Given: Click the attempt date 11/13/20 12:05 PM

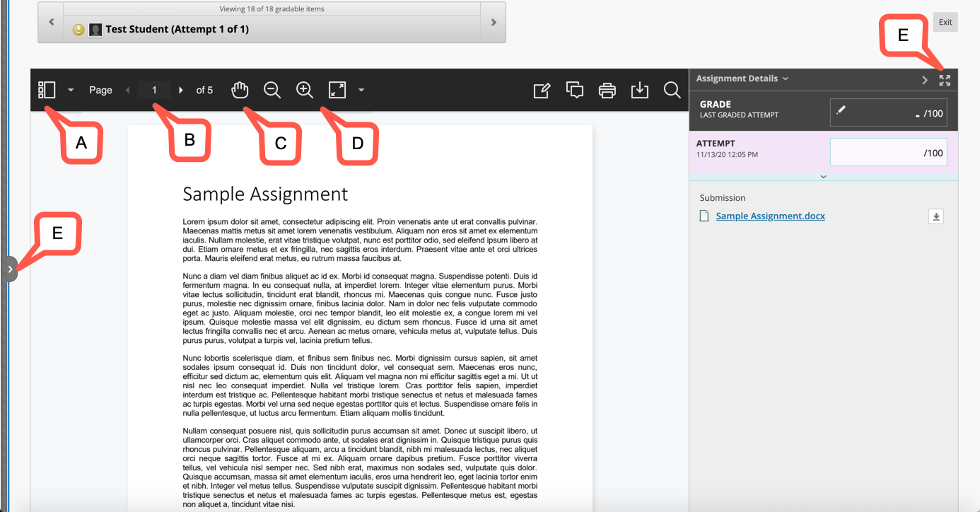Looking at the screenshot, I should 727,154.
